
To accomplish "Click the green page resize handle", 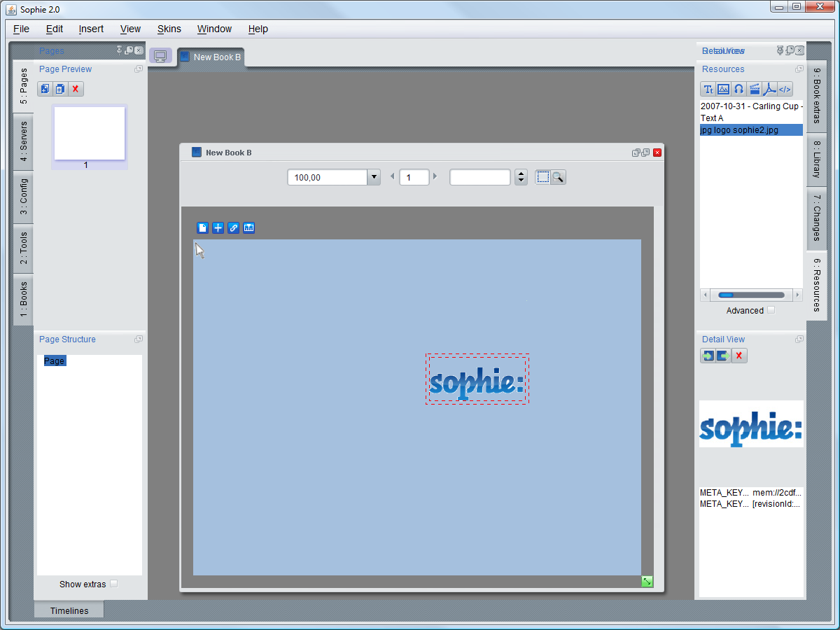I will (x=647, y=582).
